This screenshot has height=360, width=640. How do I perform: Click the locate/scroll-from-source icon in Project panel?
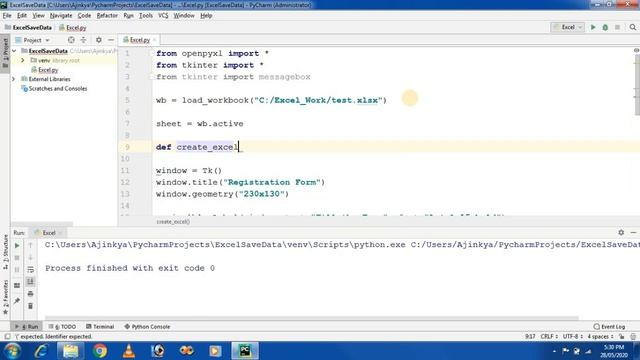click(x=71, y=40)
